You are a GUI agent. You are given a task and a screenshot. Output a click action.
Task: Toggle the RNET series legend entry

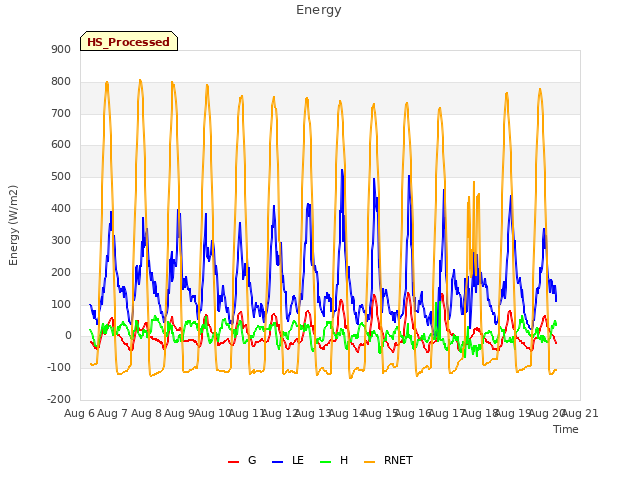[388, 460]
